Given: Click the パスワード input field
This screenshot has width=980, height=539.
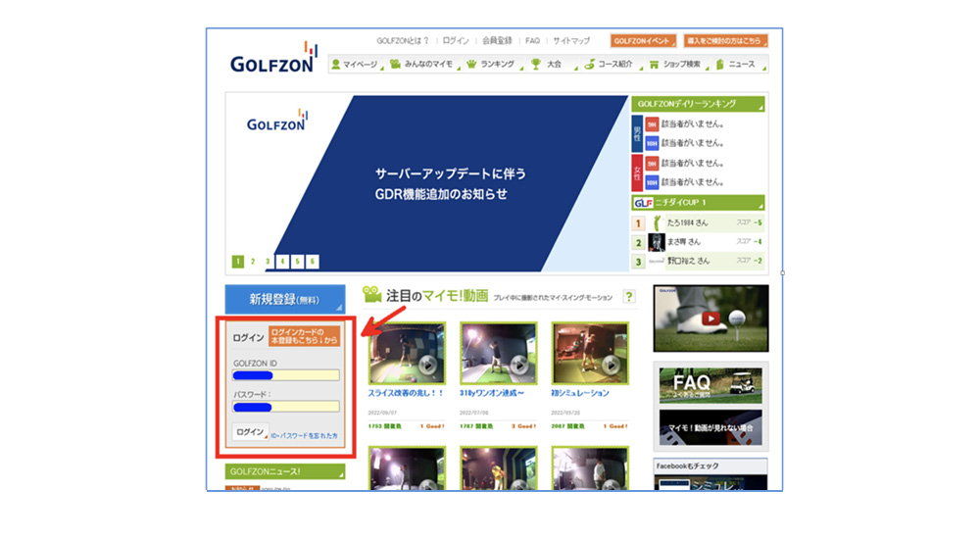Looking at the screenshot, I should point(286,407).
